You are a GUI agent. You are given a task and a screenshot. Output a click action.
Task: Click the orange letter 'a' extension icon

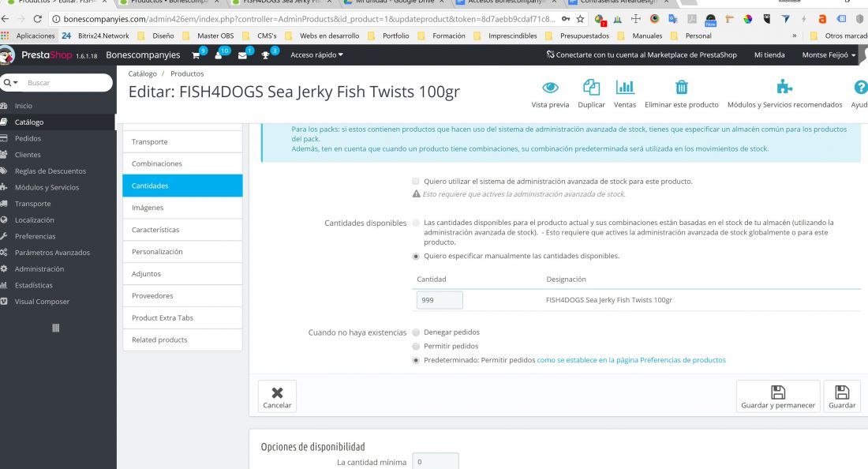click(x=822, y=19)
